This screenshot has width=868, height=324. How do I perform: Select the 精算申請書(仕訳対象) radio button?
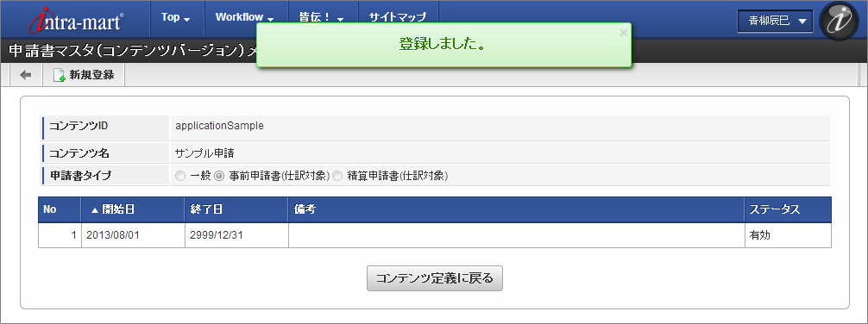tap(337, 177)
